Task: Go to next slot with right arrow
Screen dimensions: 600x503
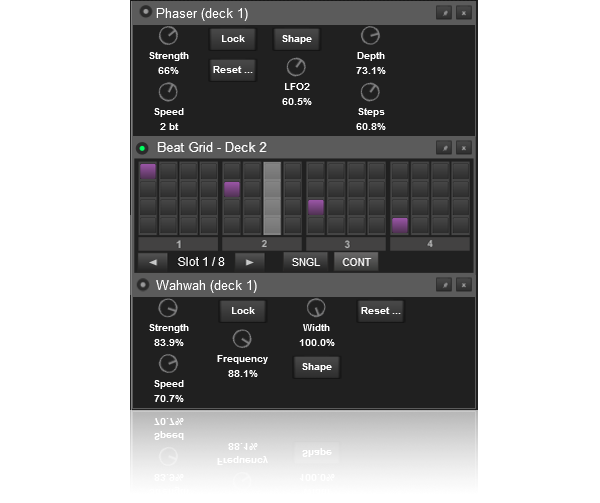Action: pyautogui.click(x=249, y=262)
